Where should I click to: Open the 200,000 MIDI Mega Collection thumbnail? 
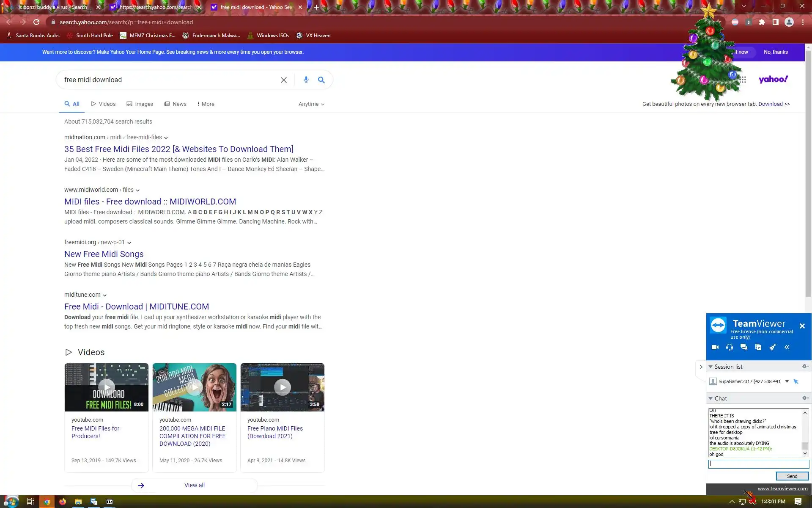pyautogui.click(x=195, y=387)
